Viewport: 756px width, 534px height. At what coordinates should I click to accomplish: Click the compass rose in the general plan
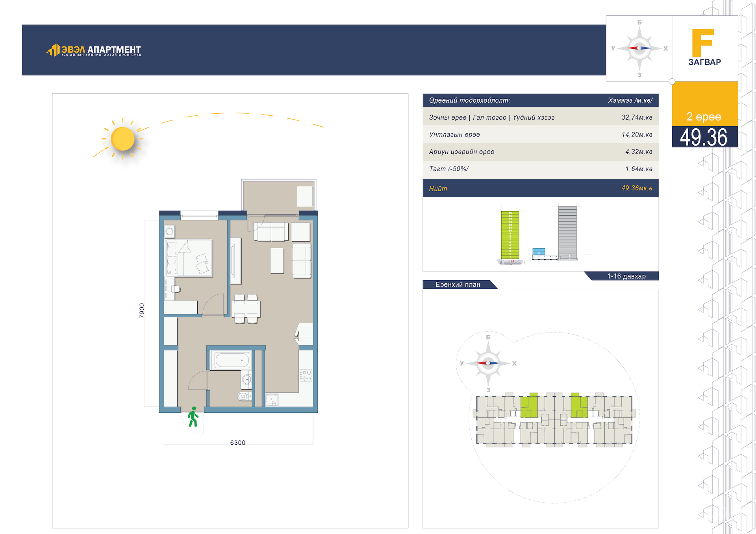tap(488, 363)
